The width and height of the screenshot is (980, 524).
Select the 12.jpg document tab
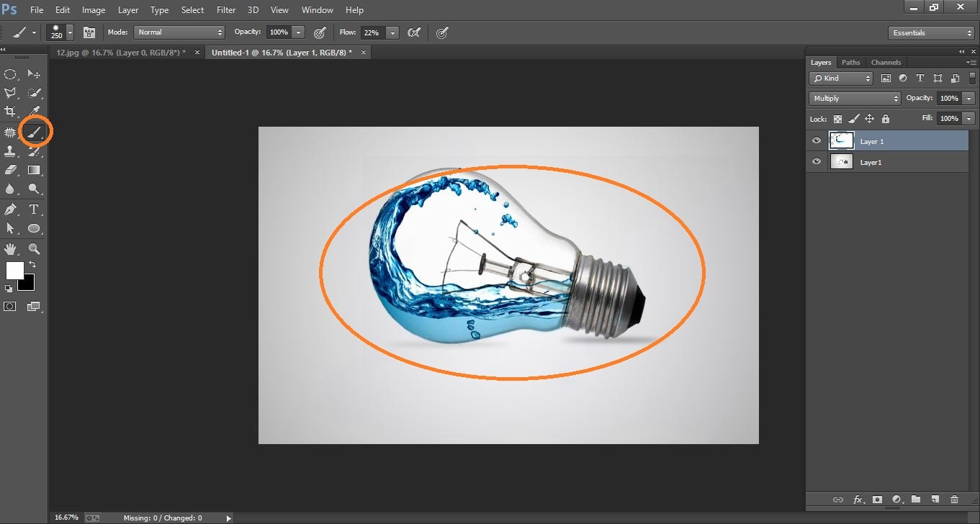[119, 52]
